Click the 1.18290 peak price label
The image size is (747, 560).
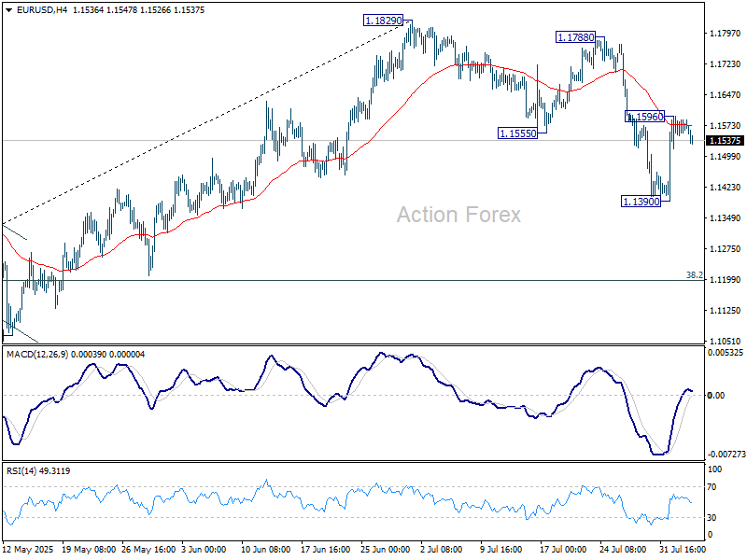[384, 20]
